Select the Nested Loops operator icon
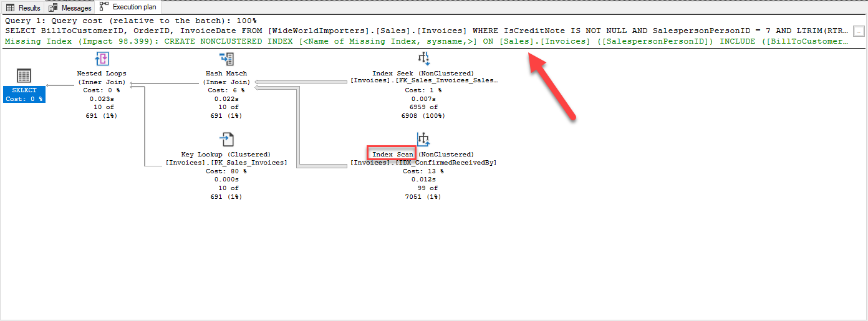868x321 pixels. [102, 59]
